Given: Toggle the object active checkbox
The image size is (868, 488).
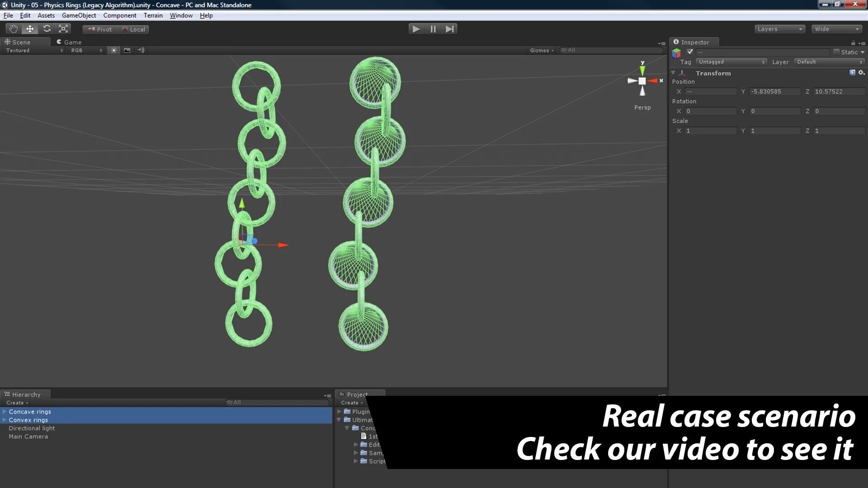Looking at the screenshot, I should pos(690,52).
